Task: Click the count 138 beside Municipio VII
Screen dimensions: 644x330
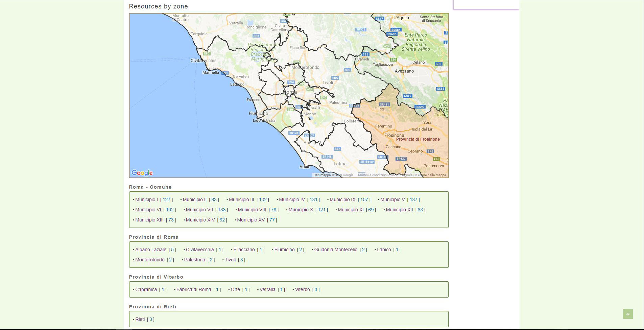Action: (x=222, y=210)
